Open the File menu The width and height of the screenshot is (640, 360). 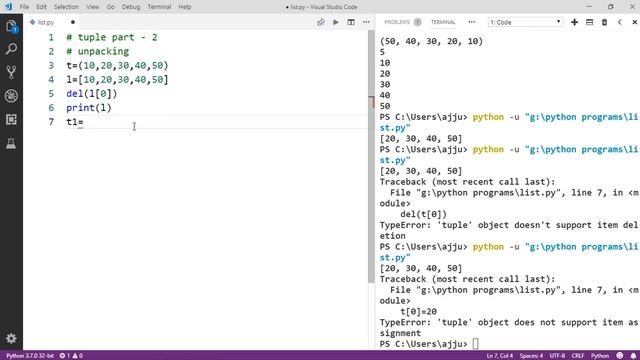click(x=24, y=7)
